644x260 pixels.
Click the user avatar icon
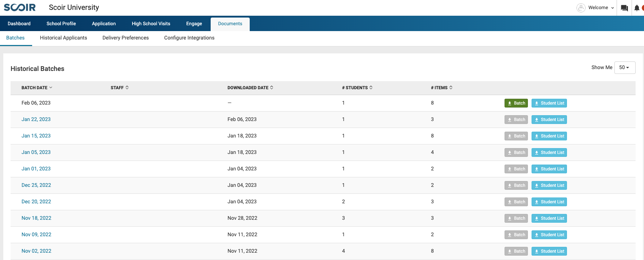(x=581, y=8)
